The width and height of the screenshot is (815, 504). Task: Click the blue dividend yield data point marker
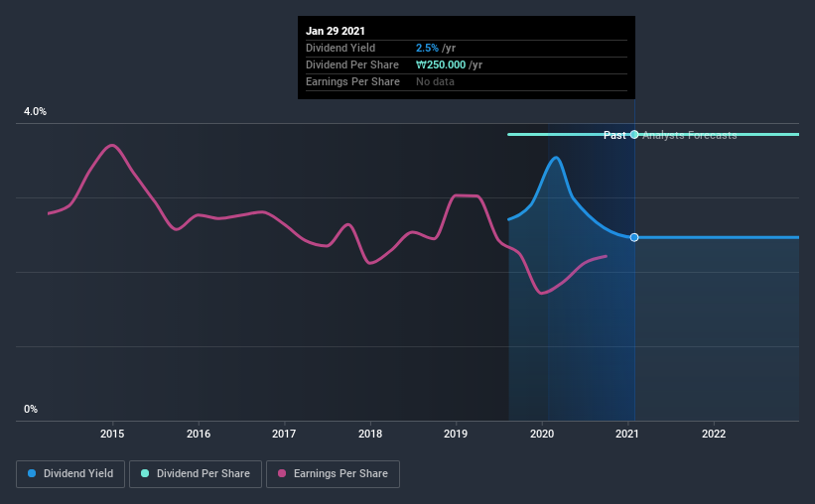(x=634, y=237)
